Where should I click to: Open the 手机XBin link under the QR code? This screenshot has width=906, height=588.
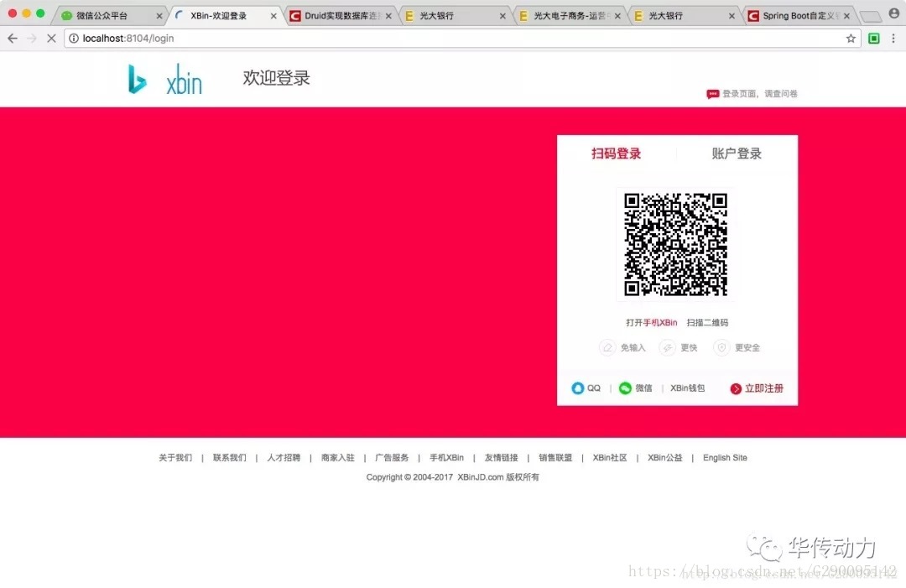click(660, 322)
